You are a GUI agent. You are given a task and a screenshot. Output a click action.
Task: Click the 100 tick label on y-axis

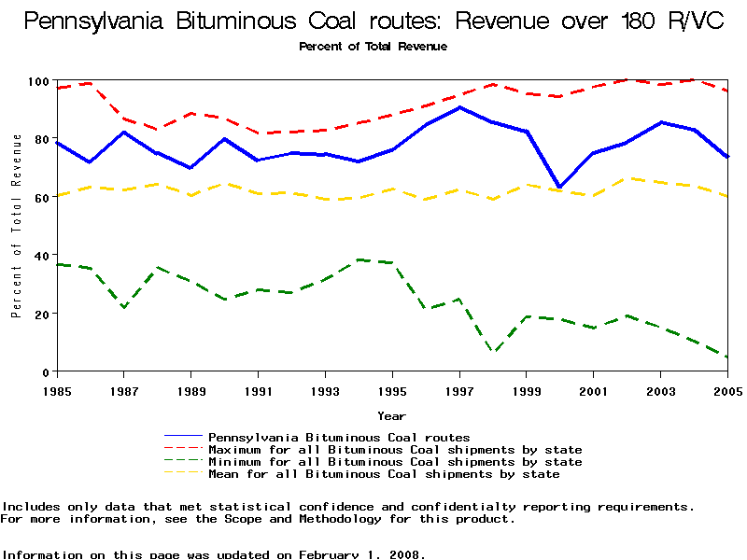[x=39, y=82]
